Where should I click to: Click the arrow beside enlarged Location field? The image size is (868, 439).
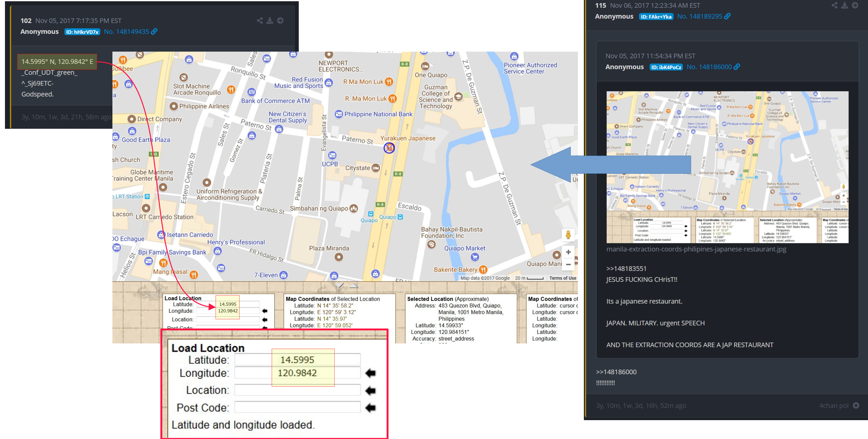370,391
